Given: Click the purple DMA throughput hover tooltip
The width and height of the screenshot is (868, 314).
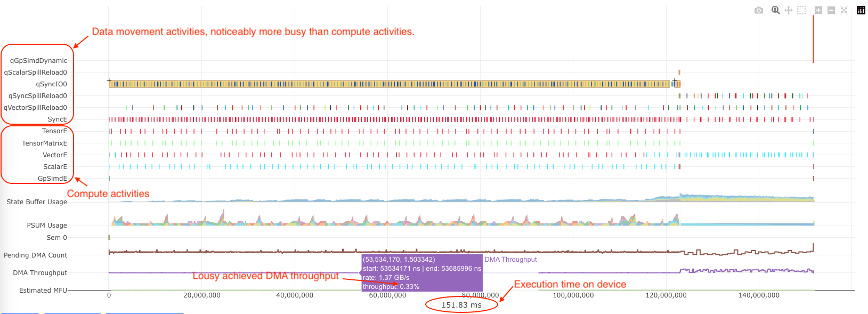Looking at the screenshot, I should coord(421,273).
